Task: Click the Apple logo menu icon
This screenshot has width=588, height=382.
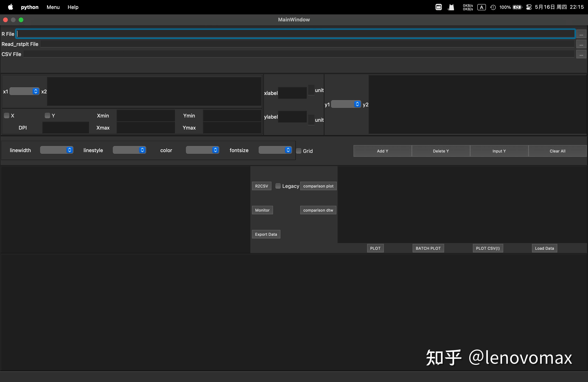Action: pyautogui.click(x=10, y=7)
